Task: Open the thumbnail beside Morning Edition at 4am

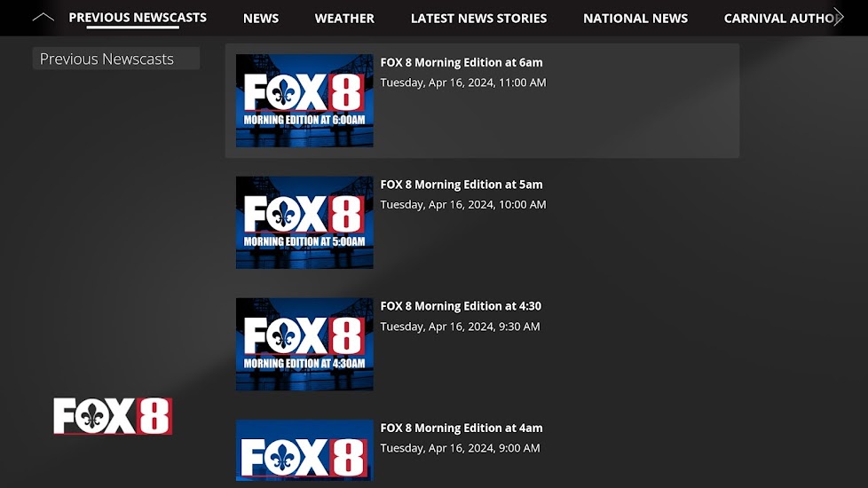Action: [x=304, y=451]
